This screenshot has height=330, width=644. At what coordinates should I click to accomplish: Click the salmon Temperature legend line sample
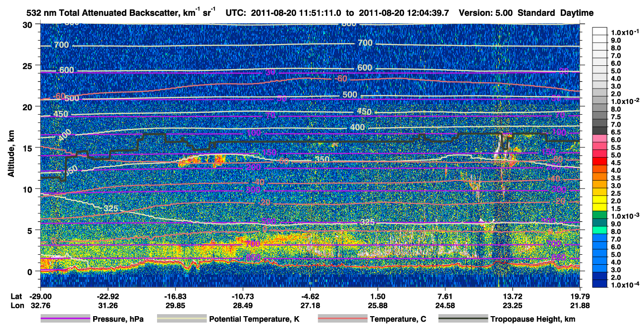(342, 319)
